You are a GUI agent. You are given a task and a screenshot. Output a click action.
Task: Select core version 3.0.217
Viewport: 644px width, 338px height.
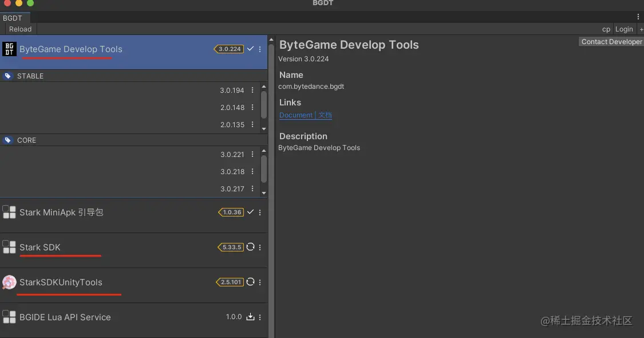tap(232, 189)
